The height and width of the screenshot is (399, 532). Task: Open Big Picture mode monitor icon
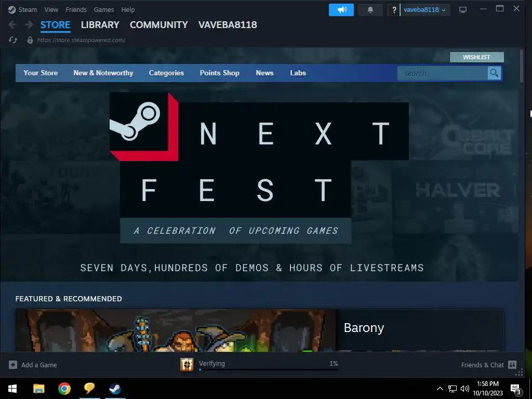tap(463, 10)
